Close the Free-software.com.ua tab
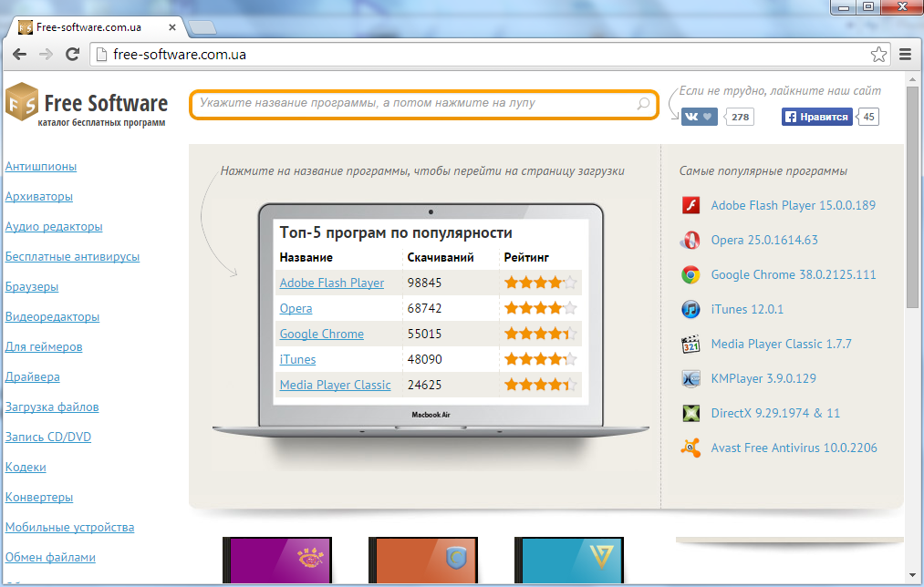Image resolution: width=924 pixels, height=587 pixels. [172, 27]
